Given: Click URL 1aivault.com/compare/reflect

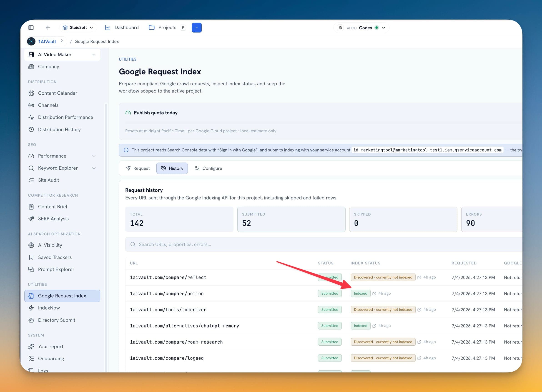Looking at the screenshot, I should click(168, 277).
